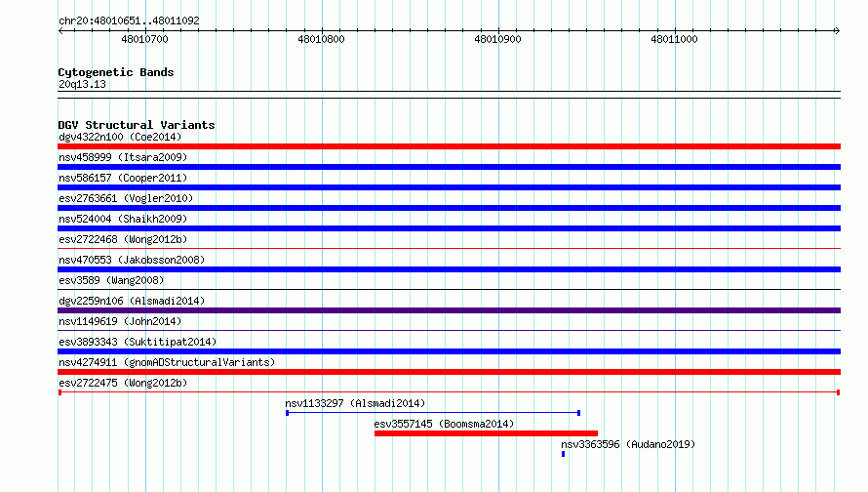The height and width of the screenshot is (492, 868).
Task: Open the dgv2259n106 (Alsmadi2014) label
Action: tap(132, 301)
